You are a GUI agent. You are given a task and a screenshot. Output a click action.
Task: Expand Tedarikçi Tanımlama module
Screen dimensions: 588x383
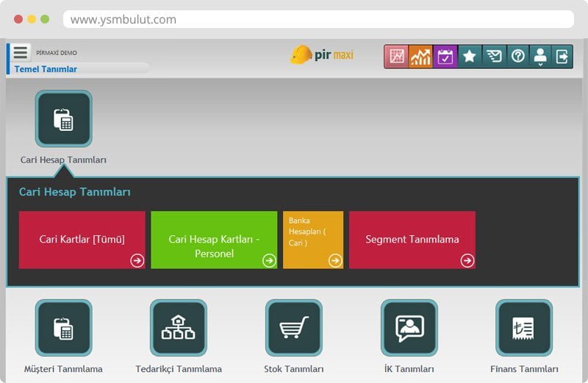tap(179, 328)
